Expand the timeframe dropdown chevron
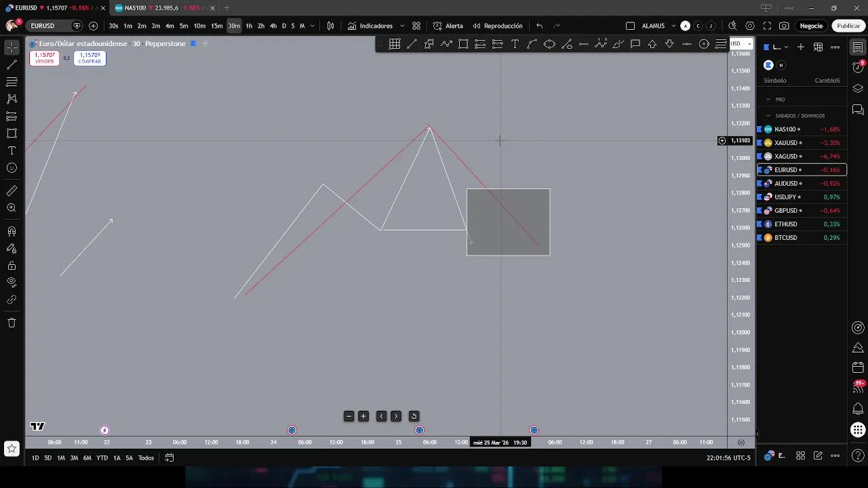 pyautogui.click(x=312, y=26)
